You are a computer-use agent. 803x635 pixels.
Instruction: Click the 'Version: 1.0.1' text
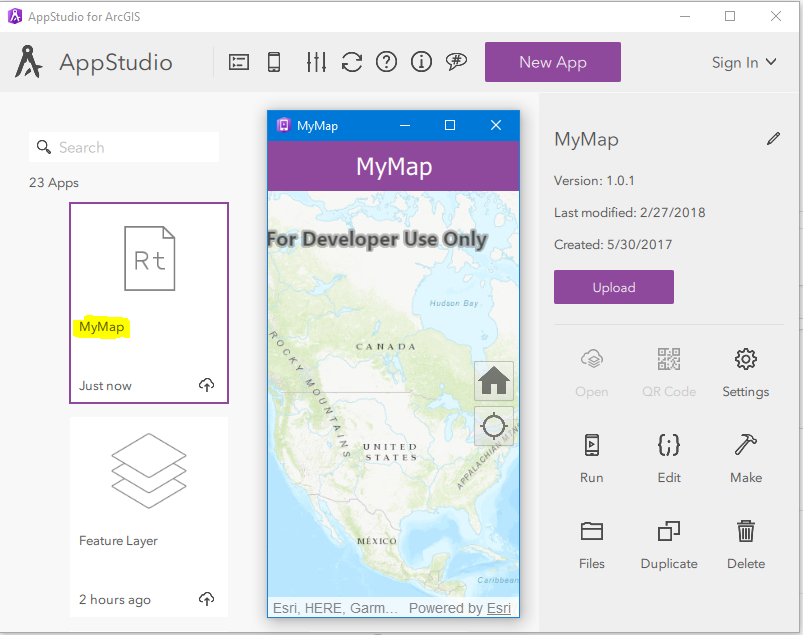pyautogui.click(x=594, y=181)
